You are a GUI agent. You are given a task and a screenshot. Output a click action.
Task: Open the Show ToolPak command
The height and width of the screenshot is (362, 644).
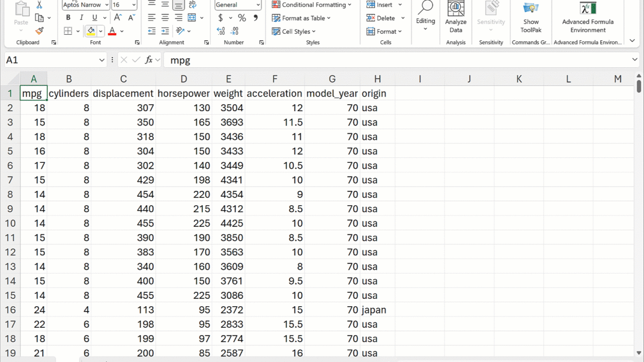coord(531,18)
